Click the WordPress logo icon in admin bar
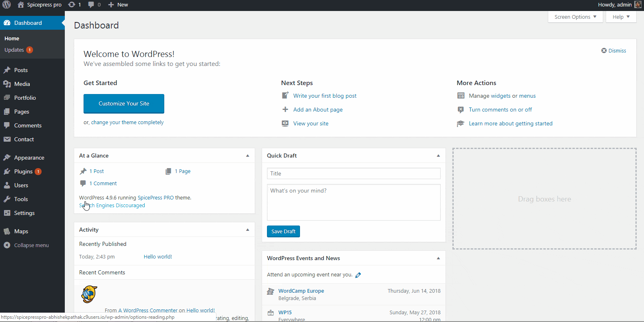 tap(7, 5)
